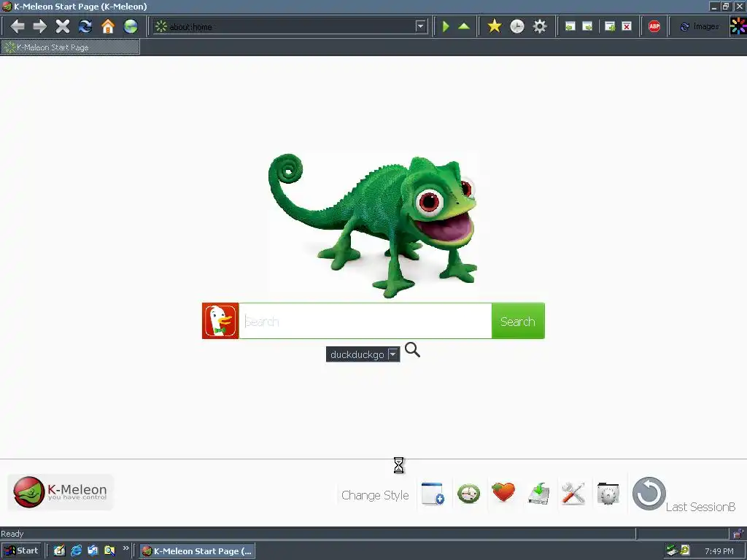Open Bookmarks via yellow star icon
This screenshot has height=560, width=747.
point(495,26)
